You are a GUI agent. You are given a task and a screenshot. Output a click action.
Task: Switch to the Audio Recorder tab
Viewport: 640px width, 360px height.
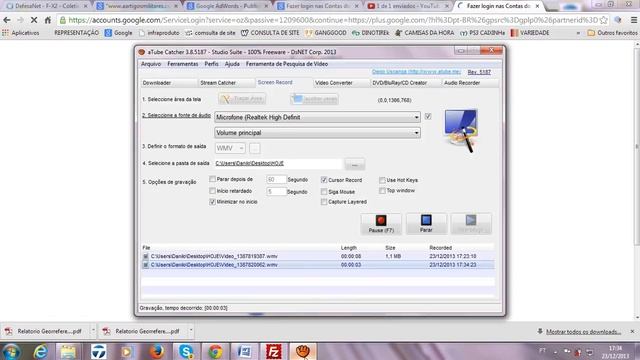[x=470, y=83]
